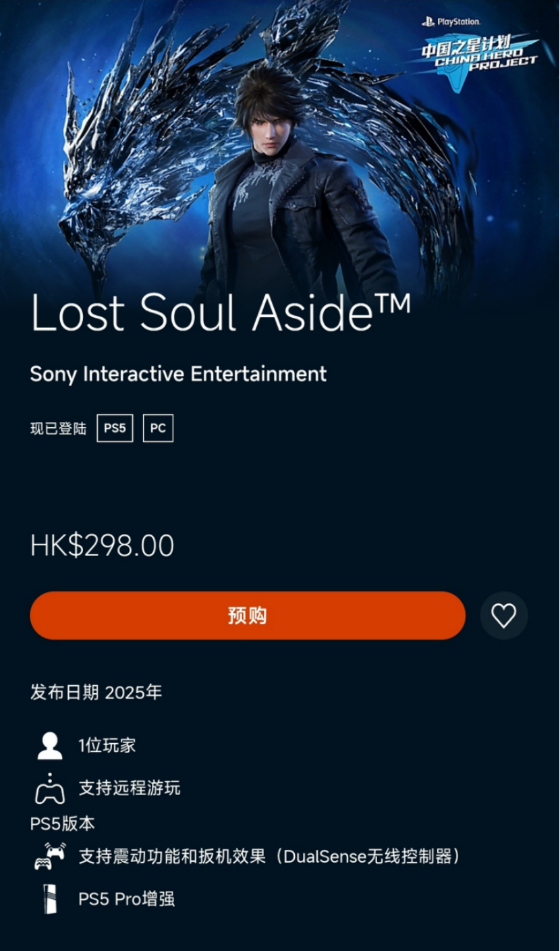Click the 发布日期 2025年 release date
The height and width of the screenshot is (951, 560).
point(96,692)
